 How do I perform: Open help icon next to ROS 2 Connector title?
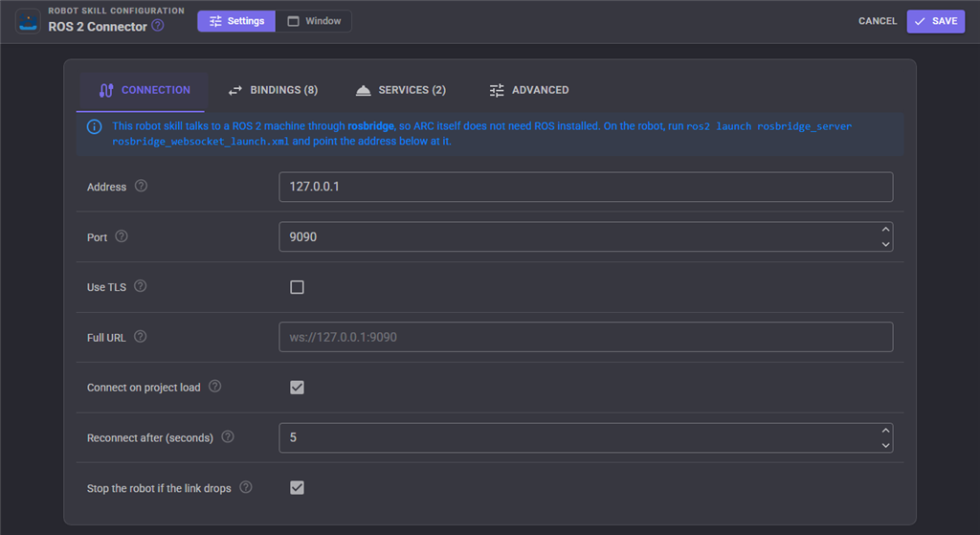(x=158, y=26)
